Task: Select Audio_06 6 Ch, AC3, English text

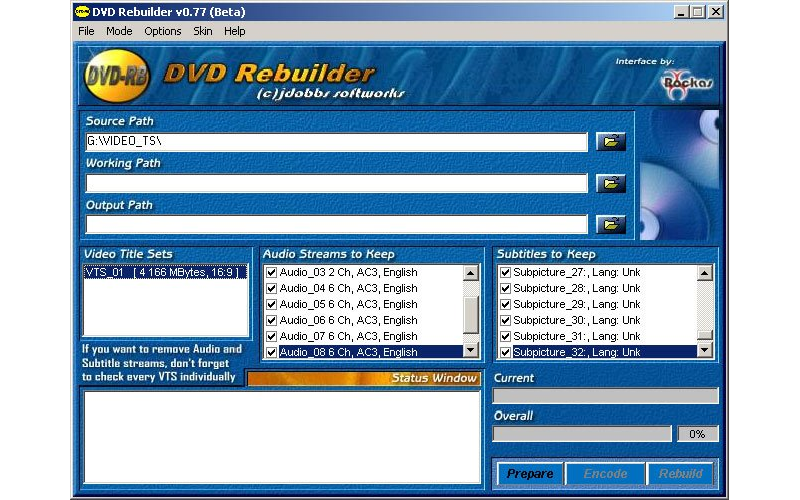Action: pos(348,320)
